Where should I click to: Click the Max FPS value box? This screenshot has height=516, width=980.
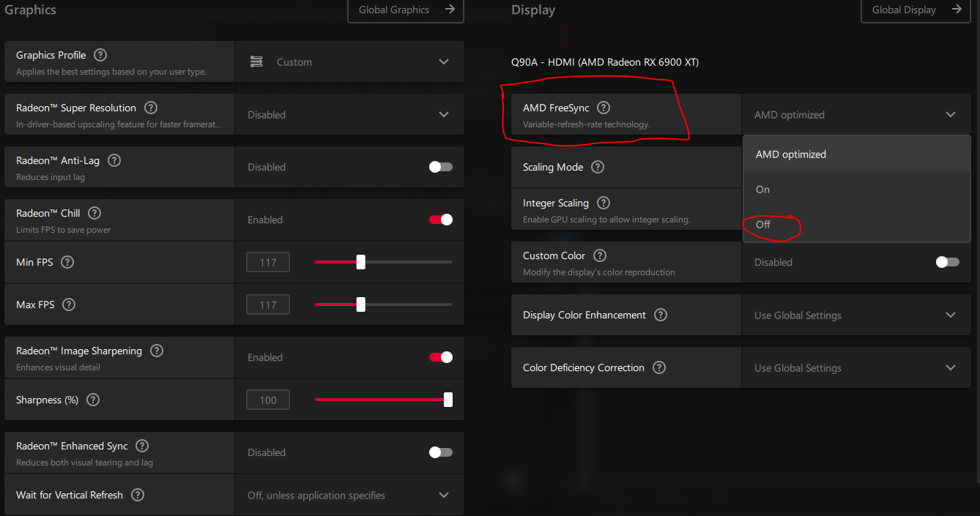pos(268,304)
